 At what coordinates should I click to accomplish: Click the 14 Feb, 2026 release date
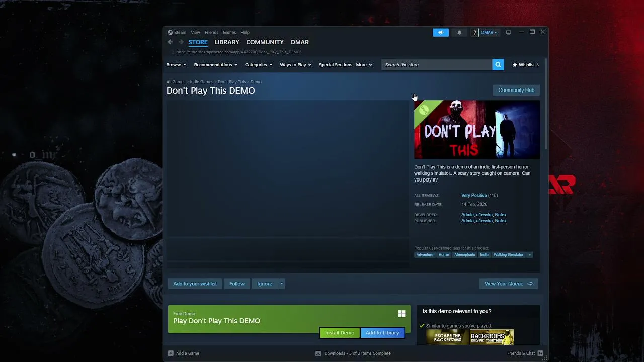(x=474, y=205)
